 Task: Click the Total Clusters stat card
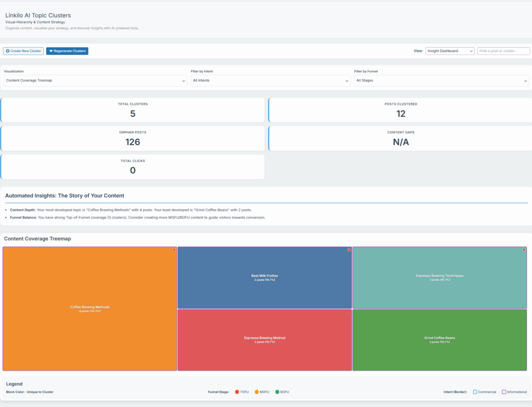132,110
